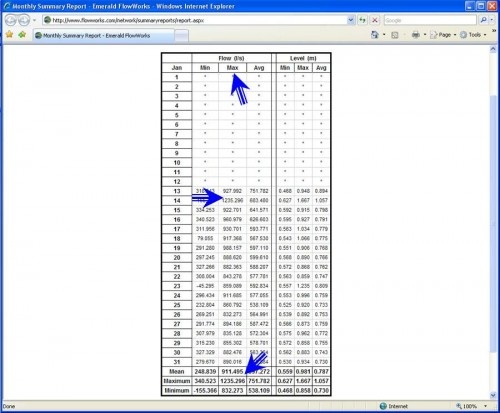Screen dimensions: 500x413
Task: Click Maximum row value 1235.296
Action: click(x=232, y=381)
